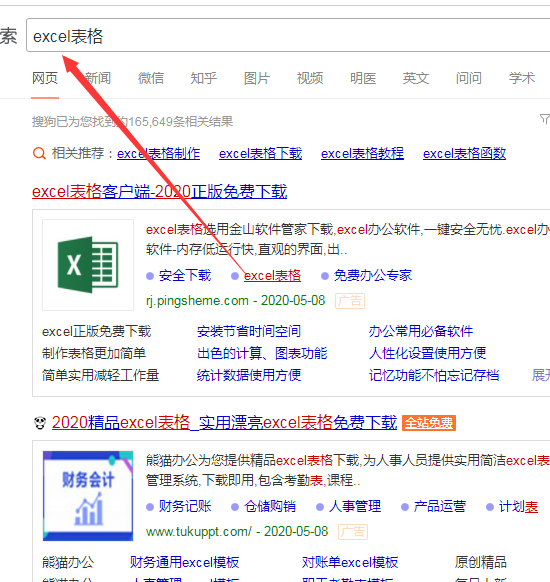Image resolution: width=550 pixels, height=582 pixels.
Task: Open the 产品运营 sublink
Action: 440,506
